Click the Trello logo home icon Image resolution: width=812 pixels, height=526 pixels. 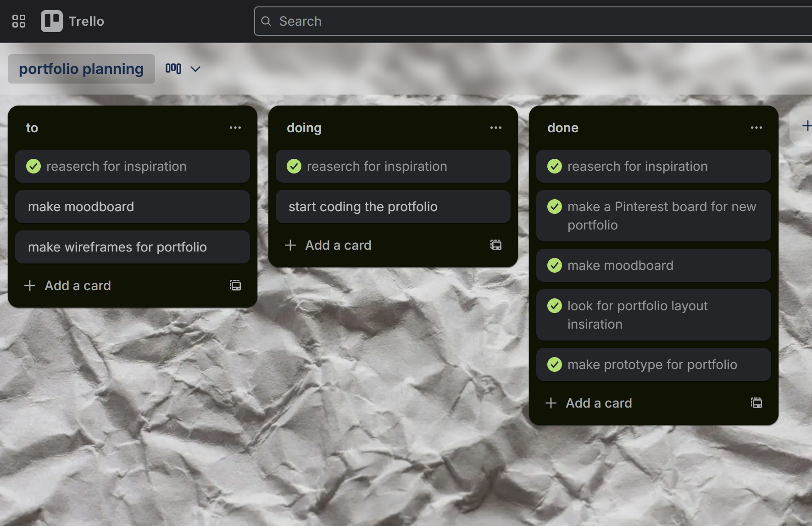click(52, 21)
